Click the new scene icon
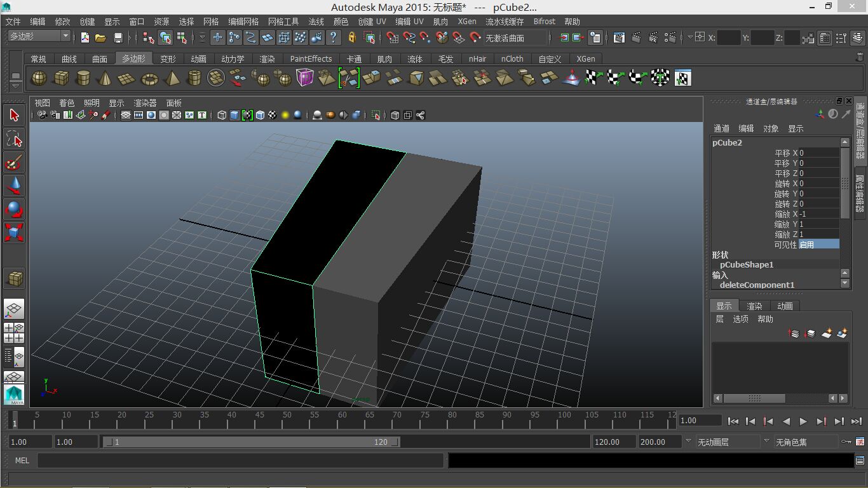The image size is (868, 488). [85, 37]
